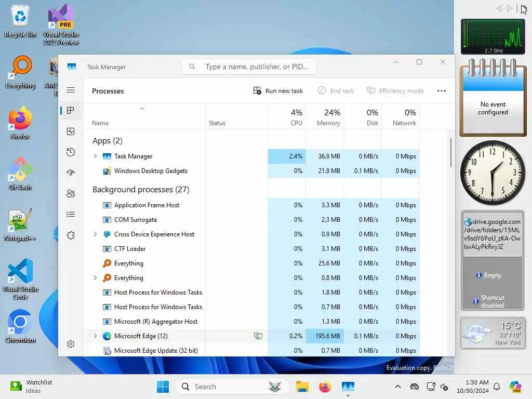Click the taskbar Search box
This screenshot has height=399, width=532.
pyautogui.click(x=232, y=387)
